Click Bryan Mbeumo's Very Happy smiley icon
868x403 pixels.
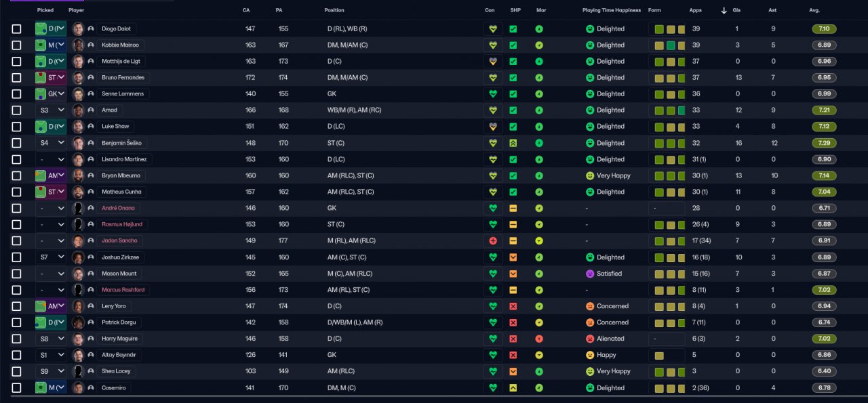[590, 175]
